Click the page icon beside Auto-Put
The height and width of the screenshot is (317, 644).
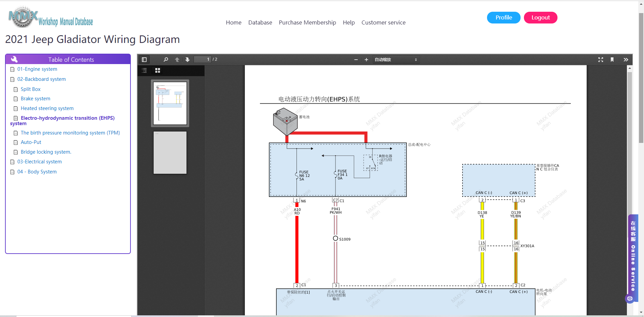16,143
